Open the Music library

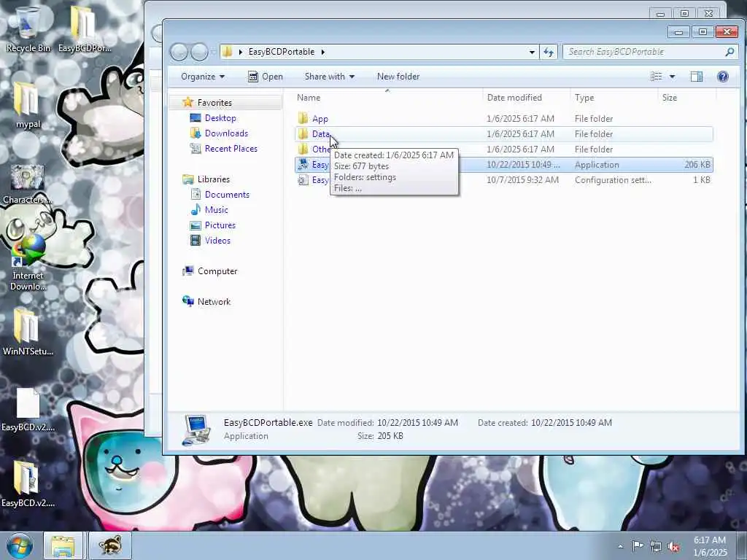click(x=216, y=210)
